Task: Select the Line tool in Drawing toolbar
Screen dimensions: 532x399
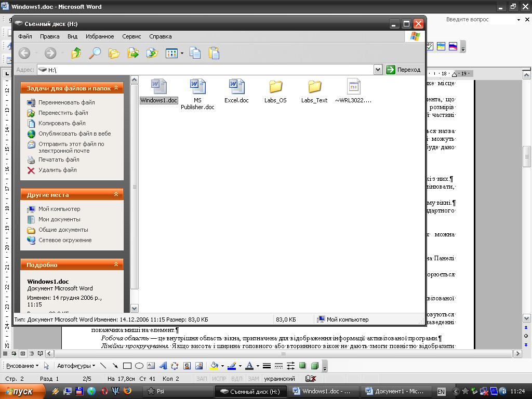Action: tap(103, 366)
